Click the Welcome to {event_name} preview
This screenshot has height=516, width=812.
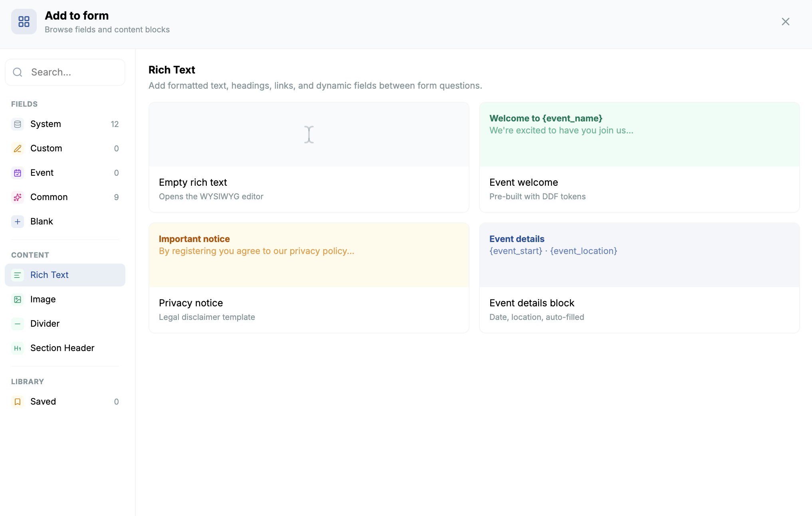click(640, 135)
